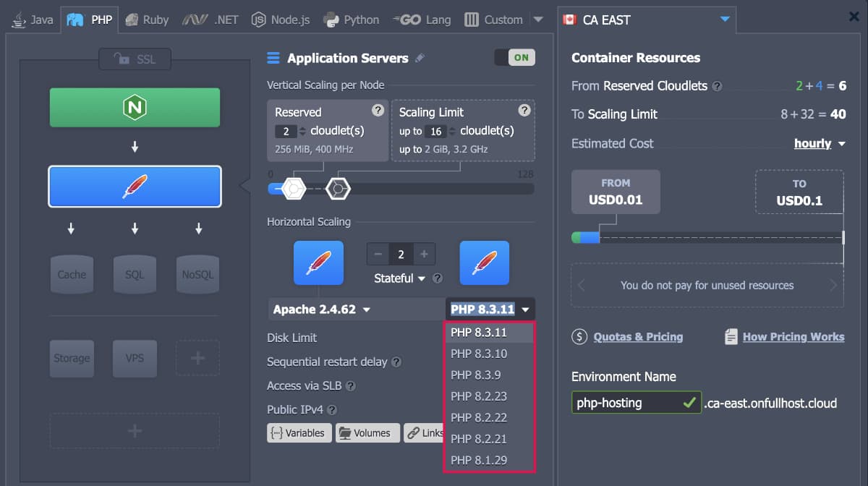868x486 pixels.
Task: Open the Variables settings
Action: tap(299, 433)
